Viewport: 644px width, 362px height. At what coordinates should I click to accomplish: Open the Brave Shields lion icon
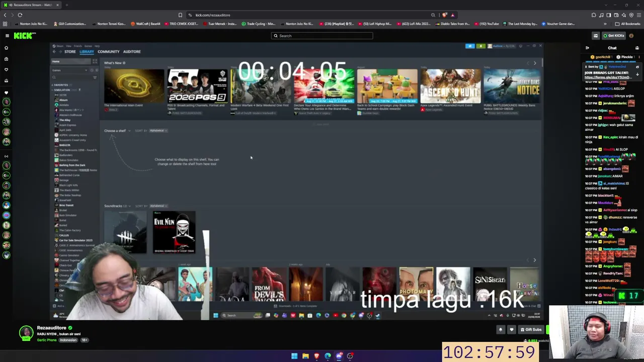(445, 15)
